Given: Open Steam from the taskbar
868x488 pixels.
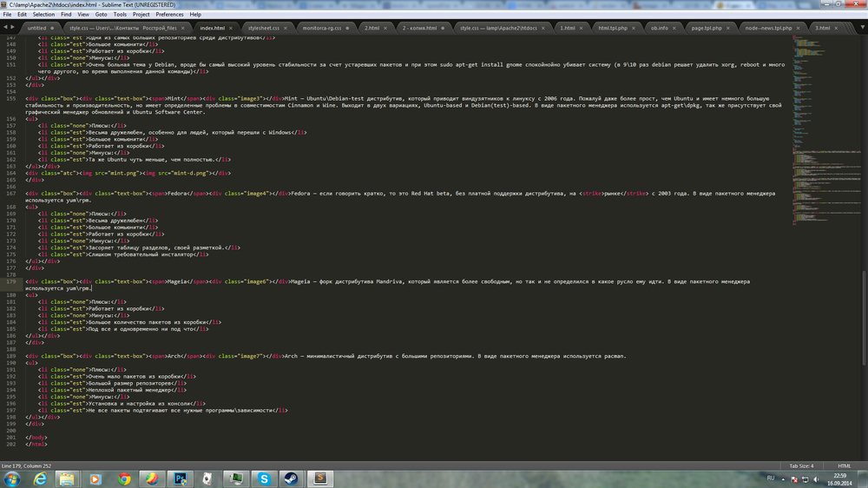Looking at the screenshot, I should point(291,478).
